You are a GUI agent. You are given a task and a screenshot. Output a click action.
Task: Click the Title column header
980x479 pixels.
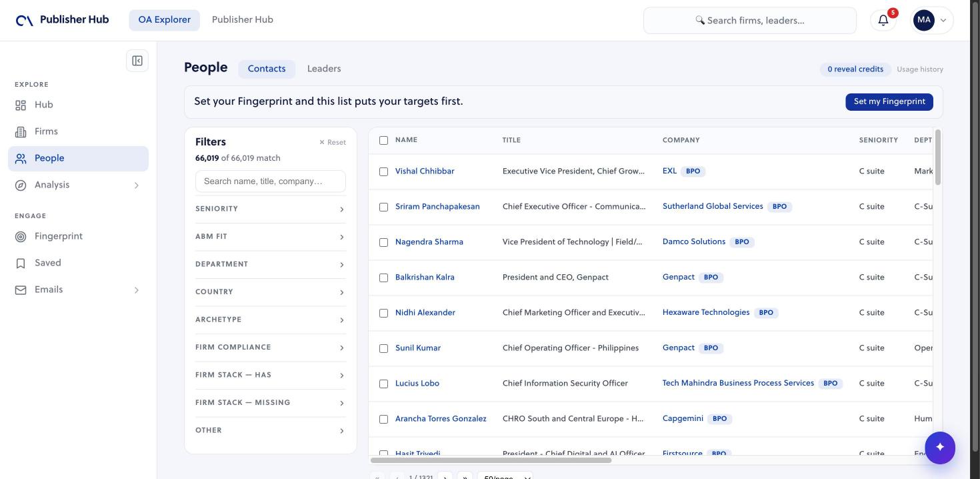[x=511, y=140]
